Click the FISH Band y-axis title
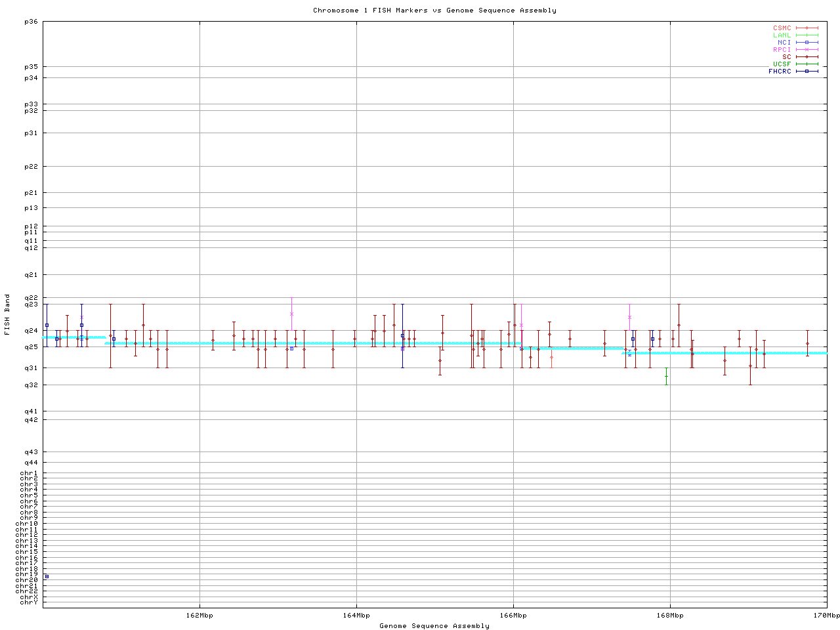Viewport: 840px width, 630px height. click(x=8, y=314)
